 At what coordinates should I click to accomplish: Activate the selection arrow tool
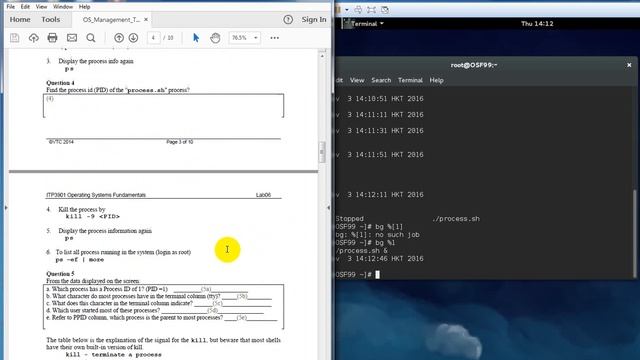pos(196,38)
